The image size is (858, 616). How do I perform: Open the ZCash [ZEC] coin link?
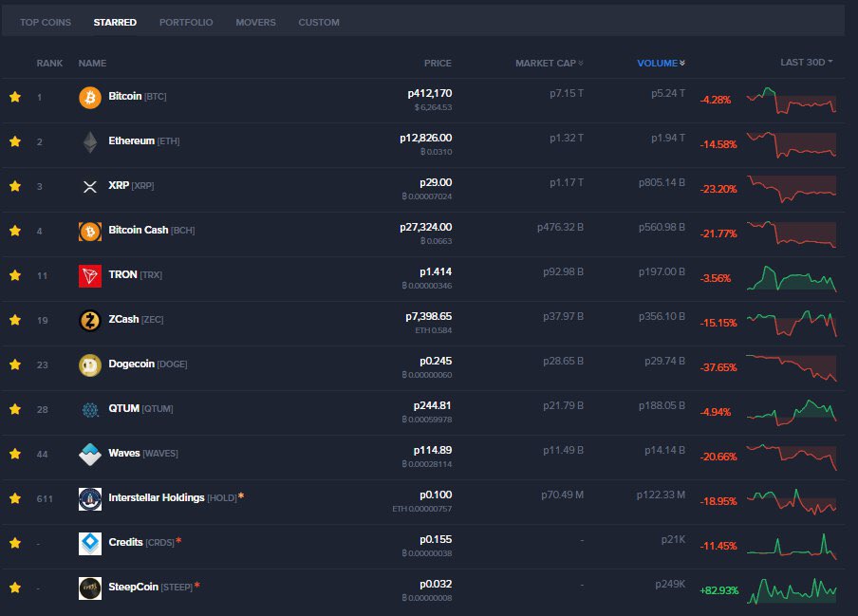(x=136, y=320)
